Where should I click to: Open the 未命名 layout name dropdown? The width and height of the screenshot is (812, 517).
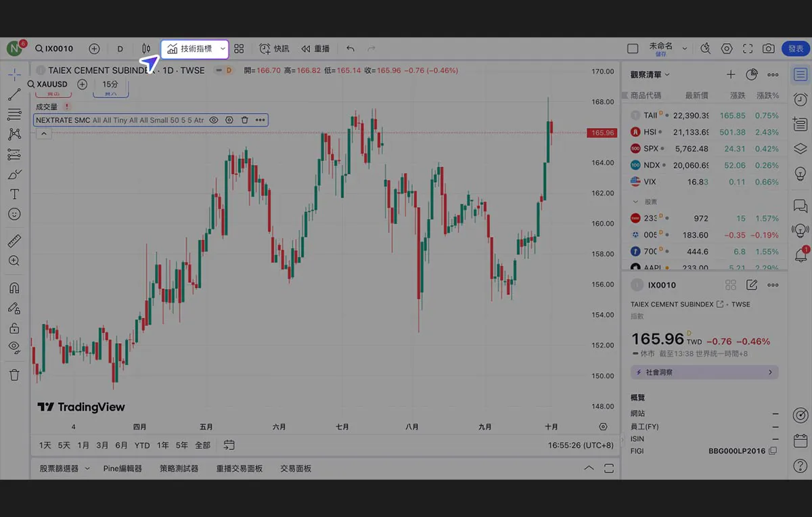684,49
